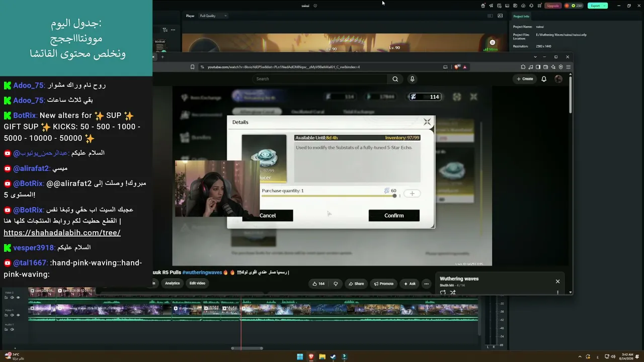
Task: Open the browser wallet icon in the toolbar
Action: click(546, 67)
